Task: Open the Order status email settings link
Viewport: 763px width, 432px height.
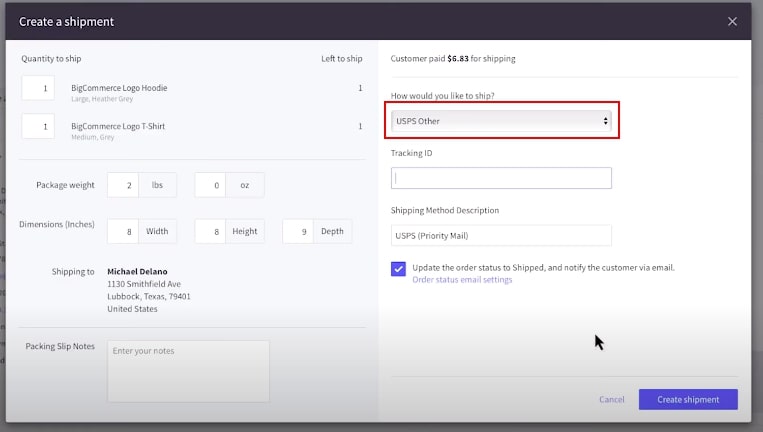Action: pyautogui.click(x=462, y=280)
